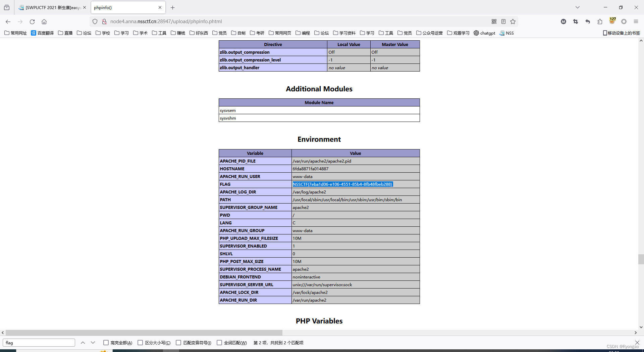
Task: Enable 匹配变音符号 diacritics checkbox
Action: pyautogui.click(x=178, y=343)
